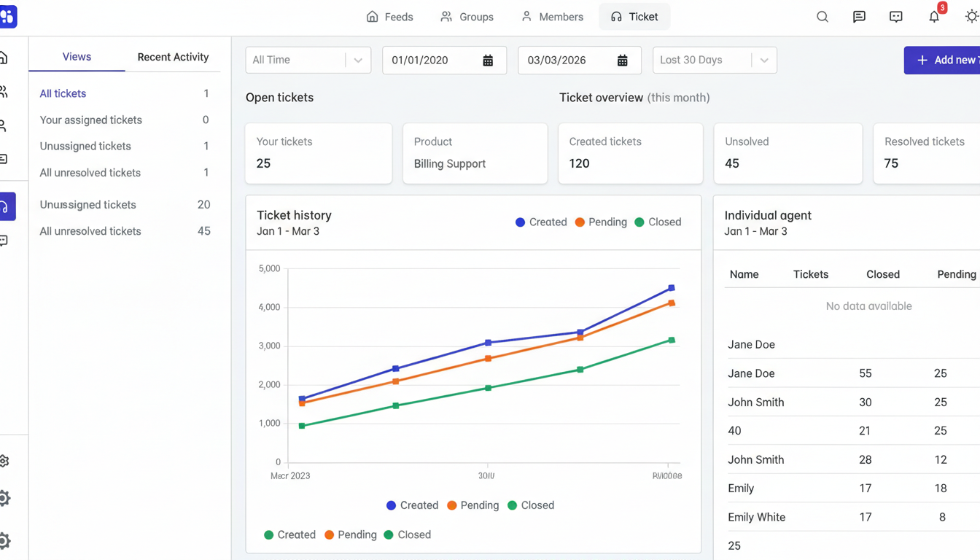The height and width of the screenshot is (560, 980).
Task: Click the highest blue Created data point
Action: (x=672, y=288)
